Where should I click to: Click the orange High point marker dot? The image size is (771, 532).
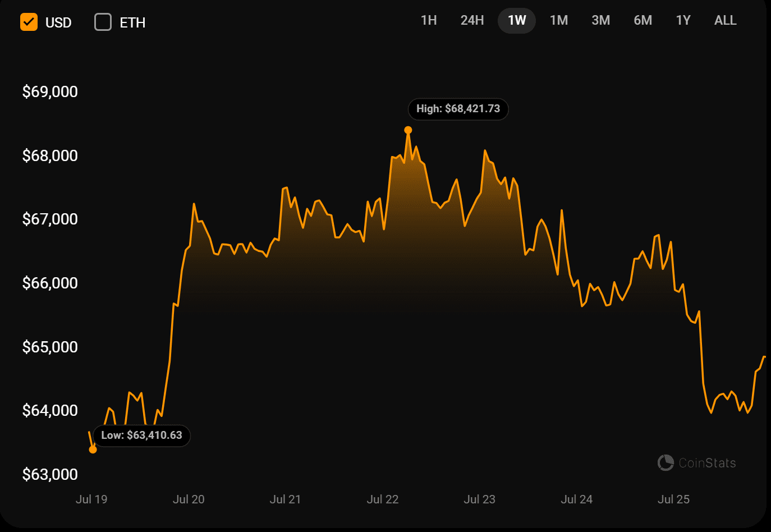[x=408, y=130]
